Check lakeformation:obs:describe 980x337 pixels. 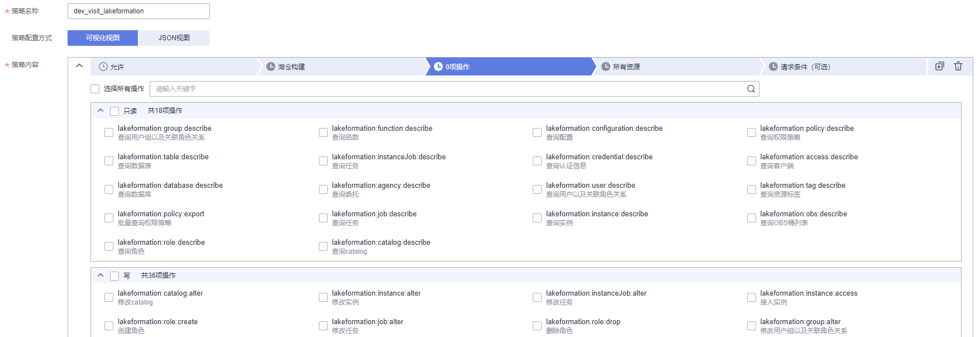click(x=752, y=218)
